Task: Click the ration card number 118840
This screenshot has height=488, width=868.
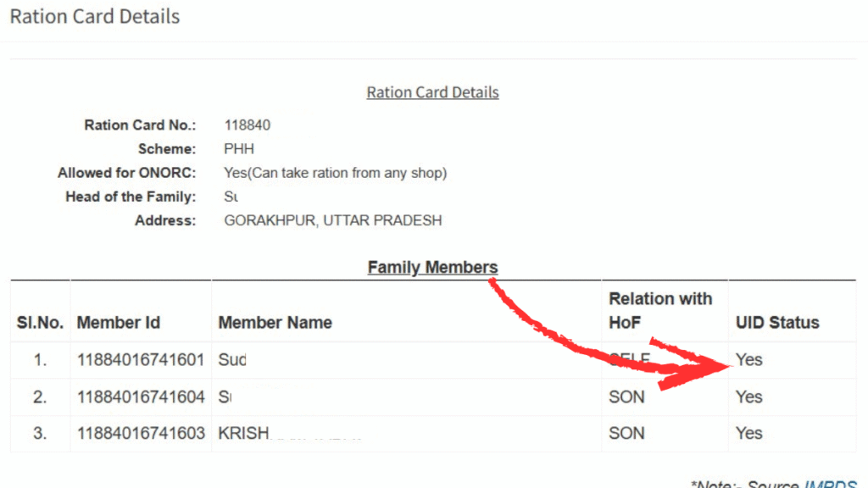Action: click(248, 125)
